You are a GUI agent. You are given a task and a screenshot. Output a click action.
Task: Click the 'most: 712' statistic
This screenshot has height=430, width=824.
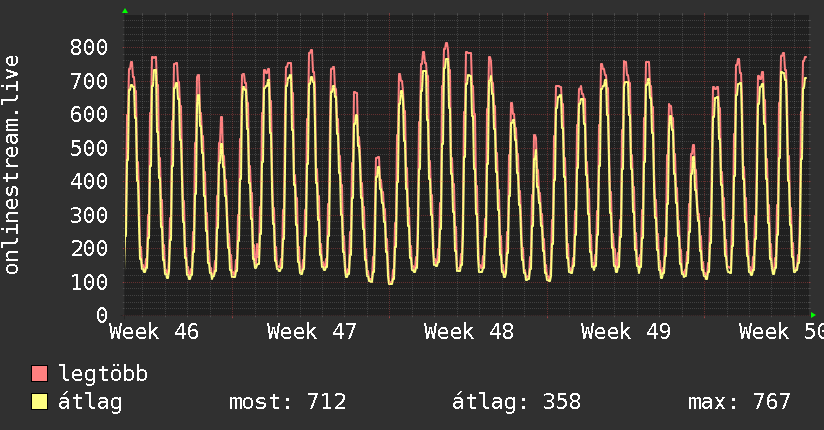click(x=288, y=402)
